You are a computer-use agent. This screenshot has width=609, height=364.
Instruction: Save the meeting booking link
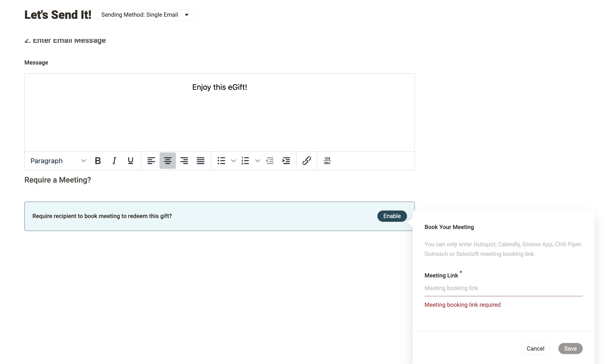(570, 348)
